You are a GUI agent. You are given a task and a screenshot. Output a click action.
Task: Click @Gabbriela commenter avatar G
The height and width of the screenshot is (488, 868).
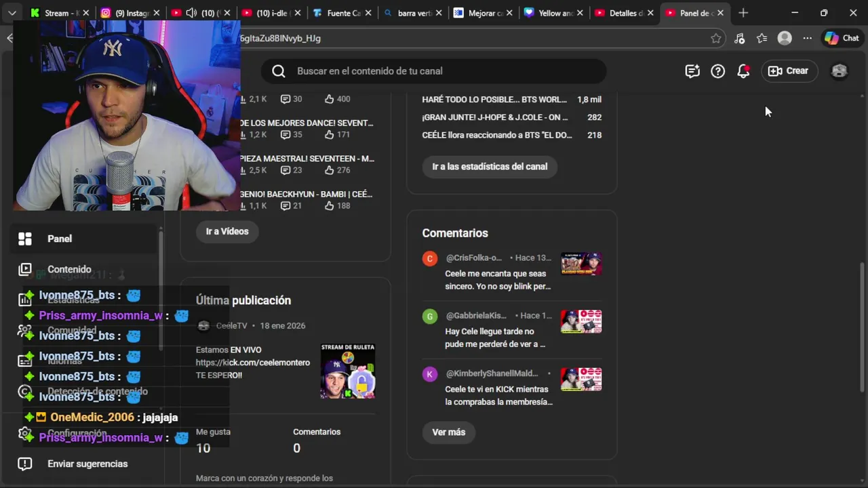pyautogui.click(x=430, y=317)
